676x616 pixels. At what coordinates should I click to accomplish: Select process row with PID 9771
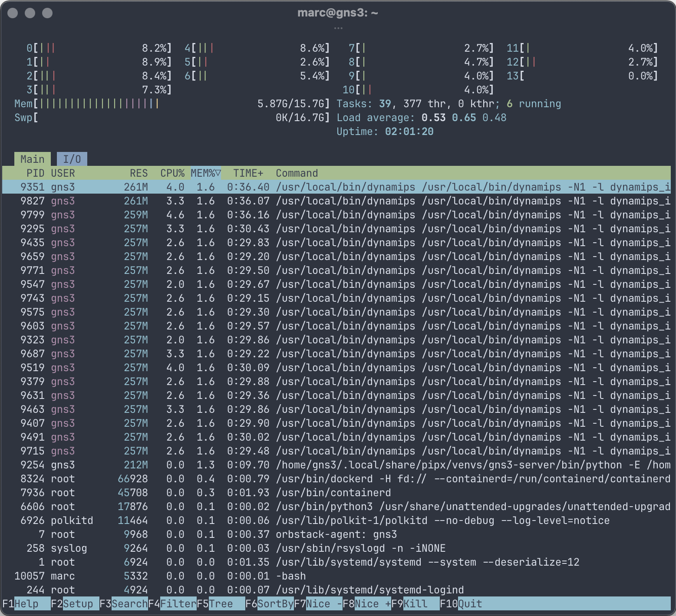click(x=336, y=270)
